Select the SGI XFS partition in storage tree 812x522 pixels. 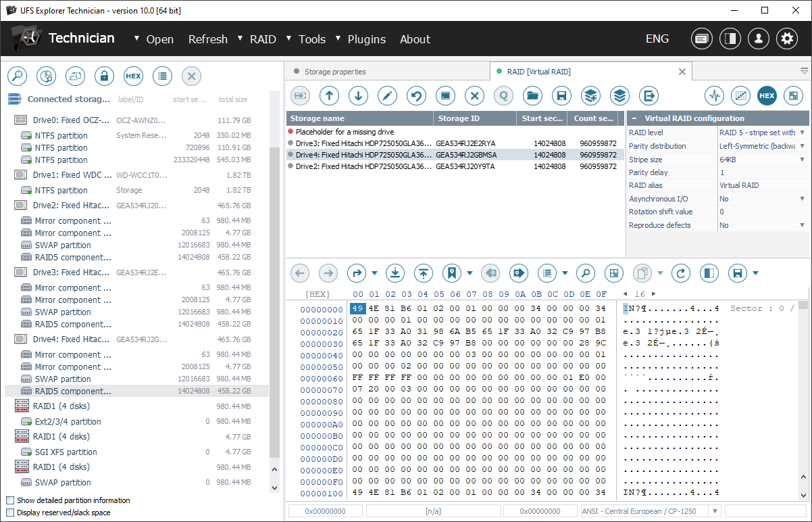[66, 452]
